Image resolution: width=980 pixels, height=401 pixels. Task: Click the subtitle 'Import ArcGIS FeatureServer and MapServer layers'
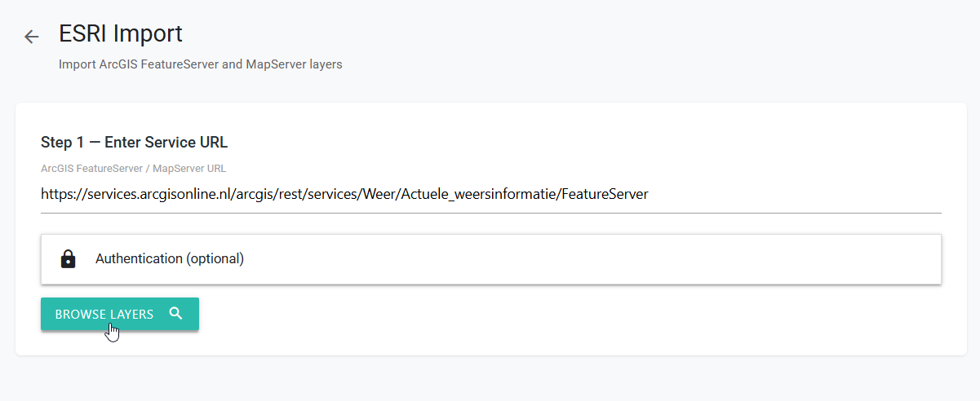point(201,64)
